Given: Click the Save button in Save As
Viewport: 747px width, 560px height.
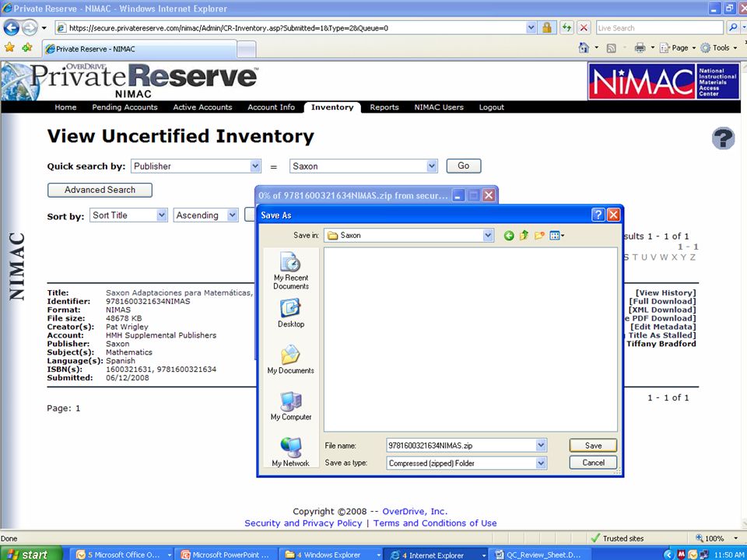Looking at the screenshot, I should (593, 445).
